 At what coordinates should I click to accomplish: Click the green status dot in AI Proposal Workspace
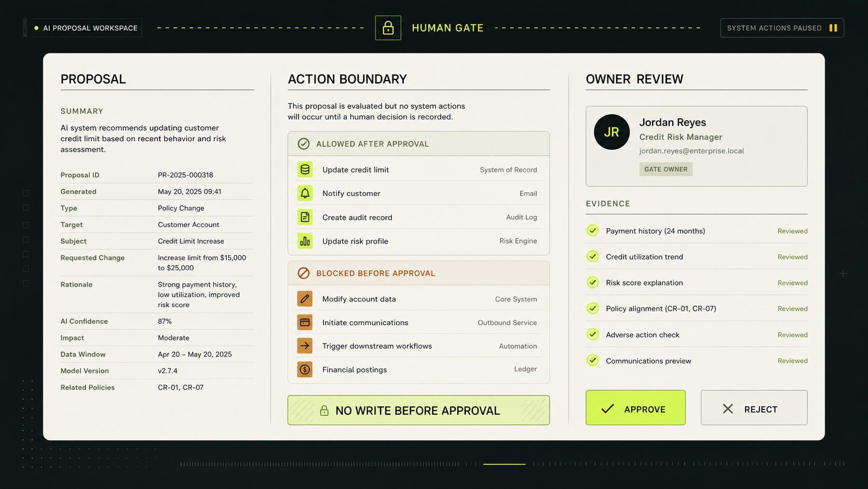[36, 28]
